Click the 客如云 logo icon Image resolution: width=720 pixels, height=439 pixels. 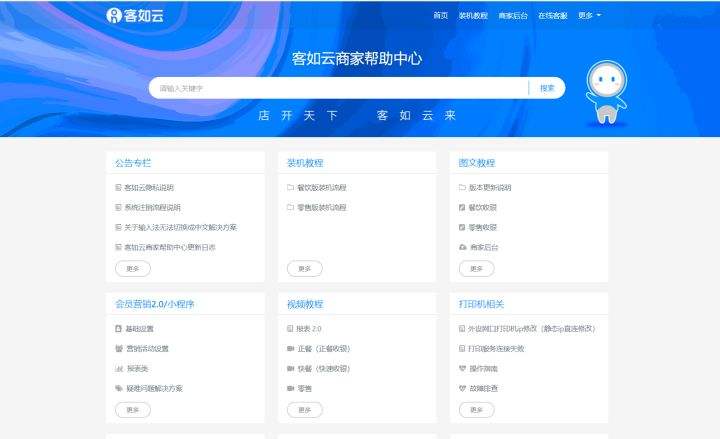(x=113, y=16)
